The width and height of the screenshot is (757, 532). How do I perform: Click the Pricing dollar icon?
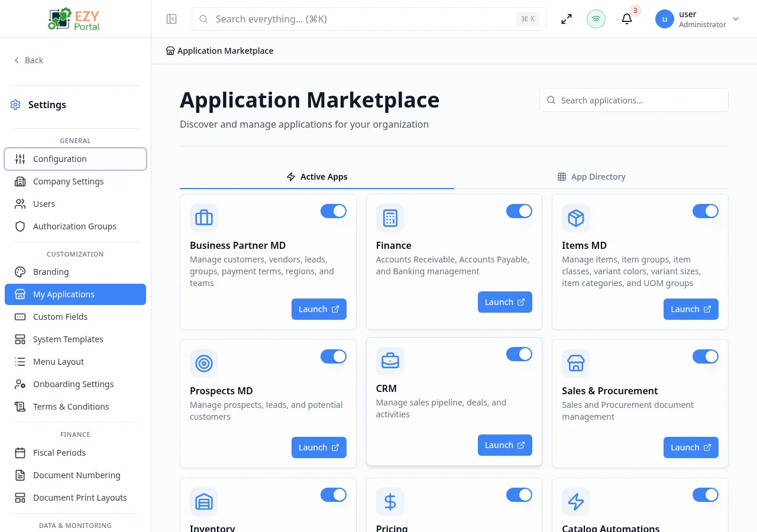coord(390,502)
